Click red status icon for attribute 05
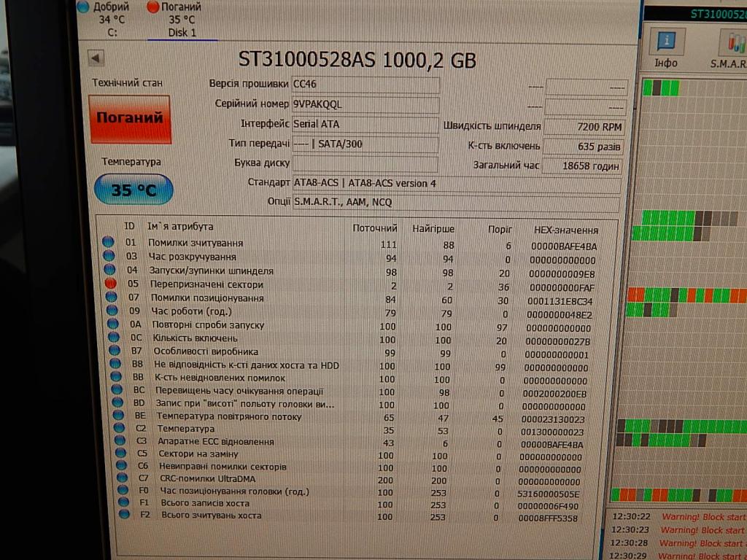The image size is (747, 560). [x=109, y=284]
